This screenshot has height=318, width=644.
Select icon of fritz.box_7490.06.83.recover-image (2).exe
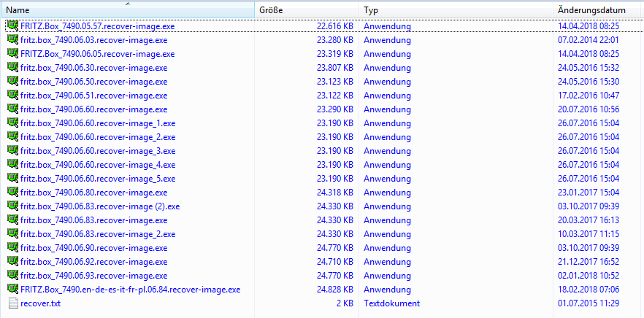click(x=13, y=206)
